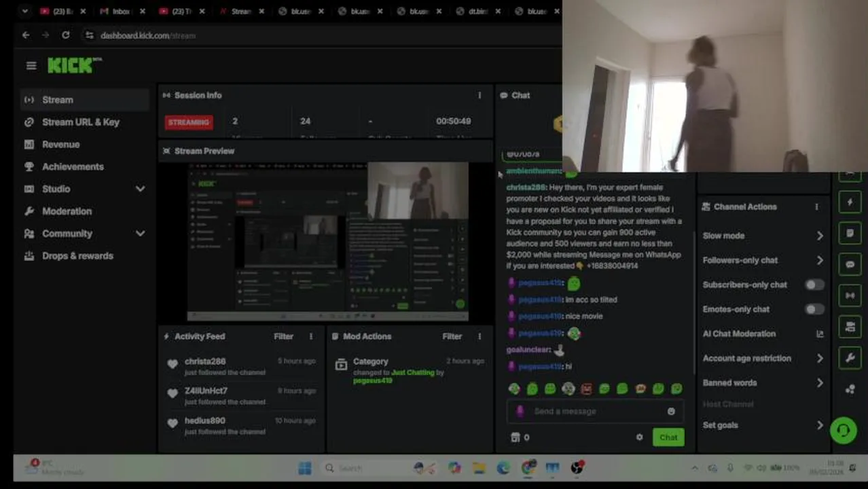Select hedius890 follow entry in Activity Feed
Viewport: 868px width, 489px height.
coord(241,425)
